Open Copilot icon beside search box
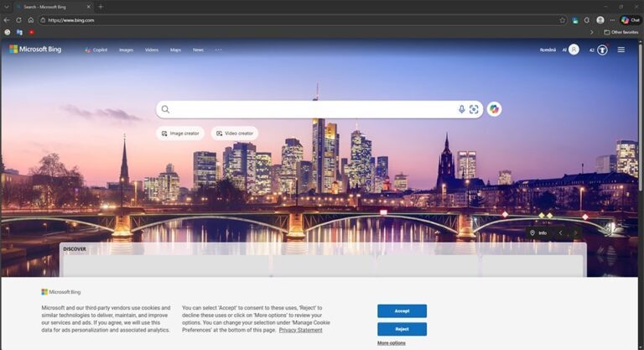 pyautogui.click(x=494, y=109)
